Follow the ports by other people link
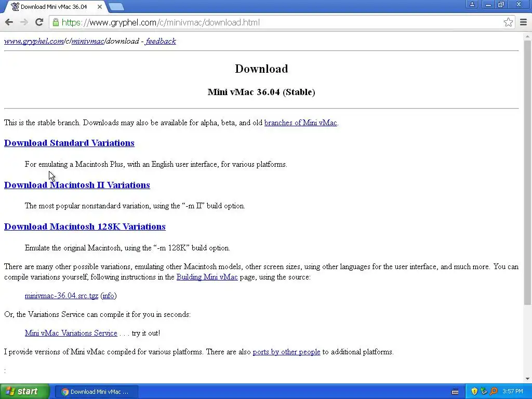Screen dimensions: 532x399 (x=286, y=352)
